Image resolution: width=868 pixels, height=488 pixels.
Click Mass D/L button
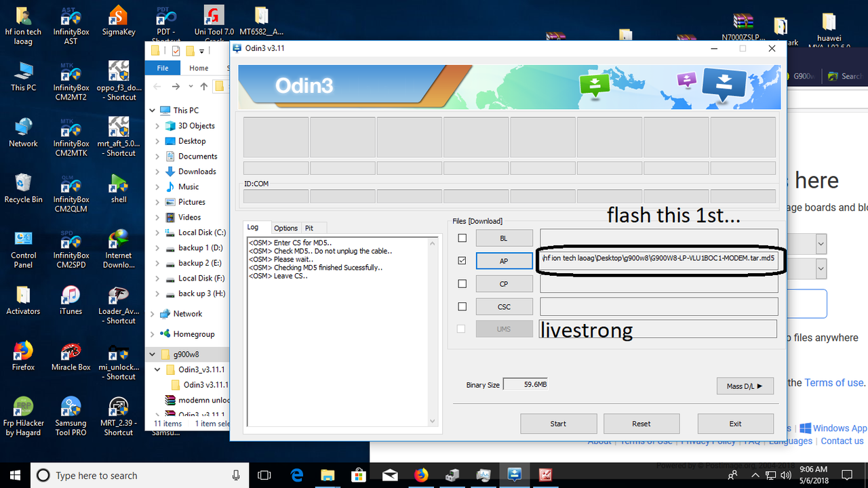[x=745, y=386]
